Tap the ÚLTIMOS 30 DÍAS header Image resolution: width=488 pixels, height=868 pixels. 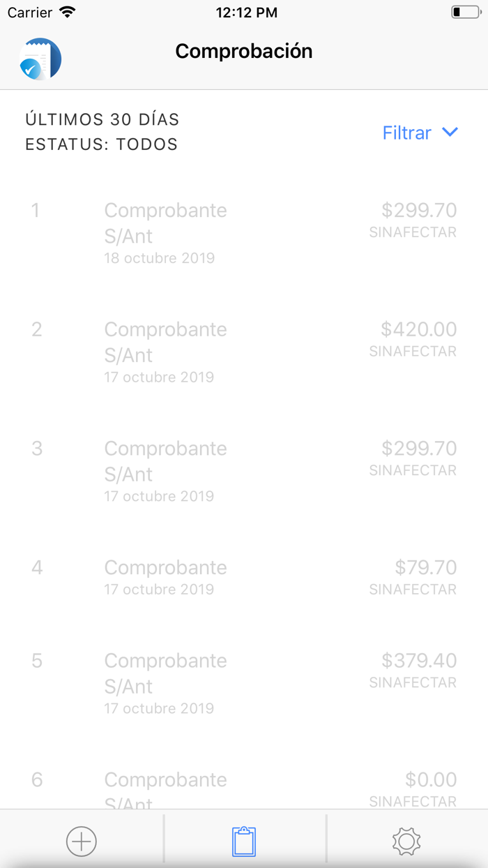pos(102,119)
